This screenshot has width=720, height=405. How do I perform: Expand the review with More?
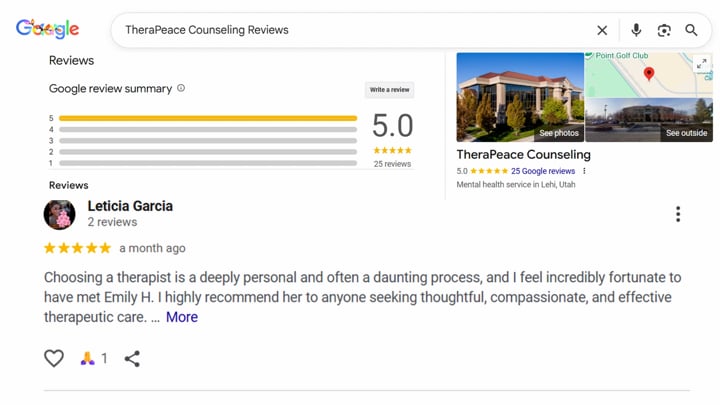pos(181,317)
